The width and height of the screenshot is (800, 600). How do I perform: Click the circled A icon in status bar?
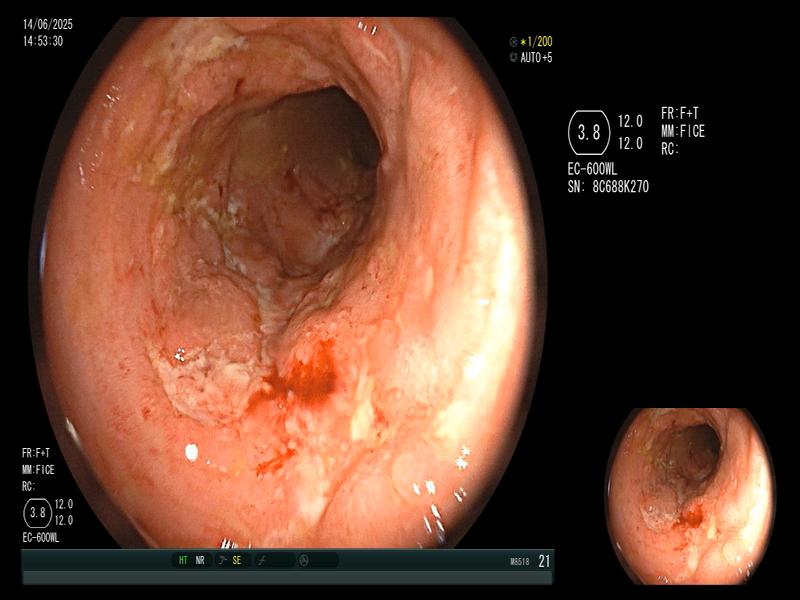pyautogui.click(x=304, y=561)
